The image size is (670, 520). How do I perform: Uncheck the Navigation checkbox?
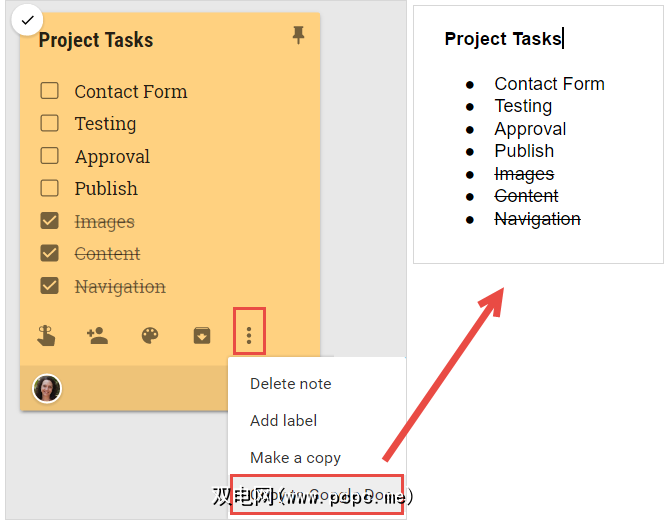coord(49,286)
